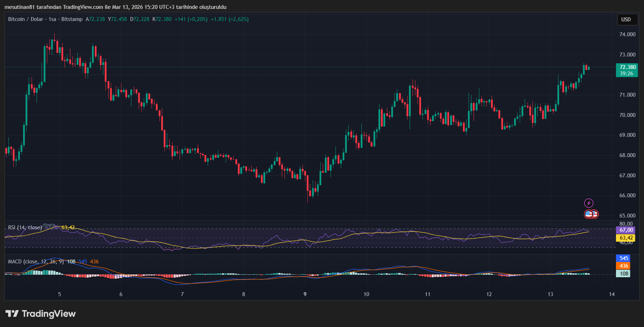This screenshot has height=327, width=644.
Task: Click the circular flag icon below the lightning bolt
Action: pyautogui.click(x=591, y=214)
